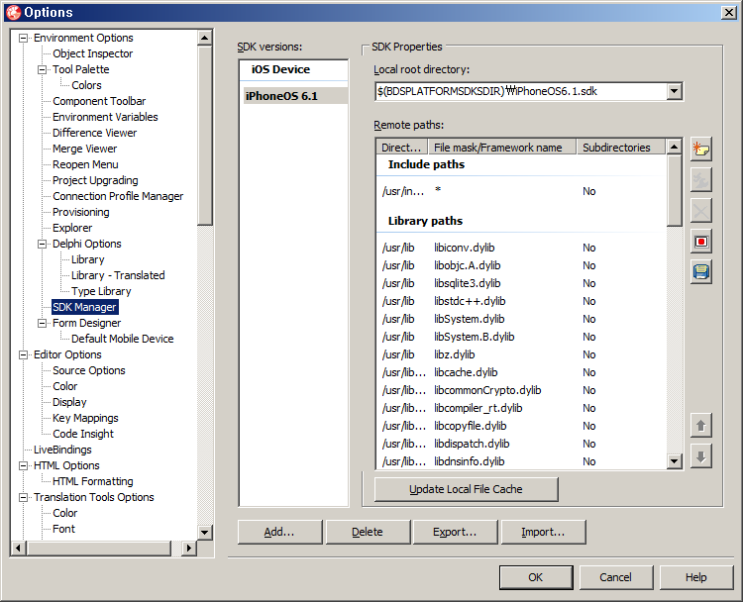Viewport: 743px width, 602px height.
Task: Open Source Options page
Action: pyautogui.click(x=89, y=371)
